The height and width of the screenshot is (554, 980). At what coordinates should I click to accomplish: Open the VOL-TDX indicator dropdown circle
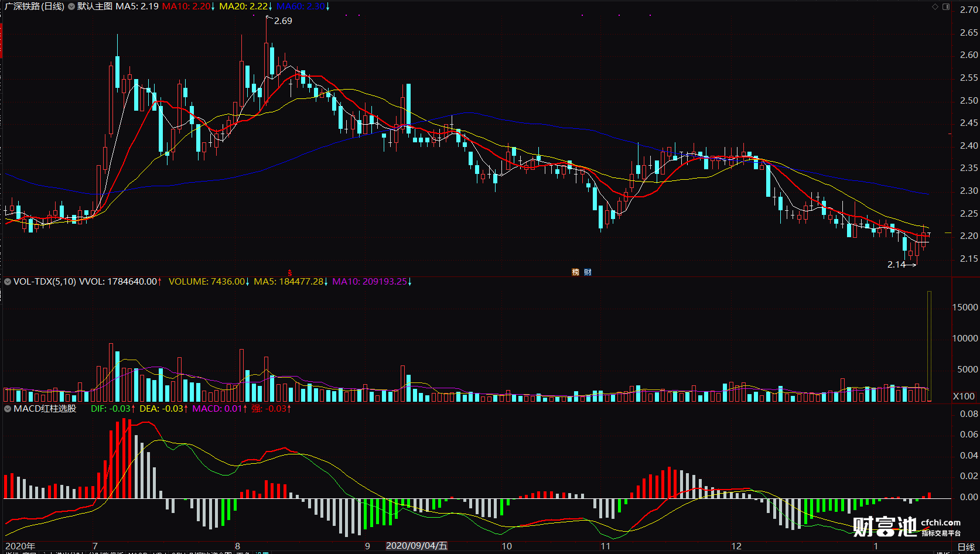8,282
